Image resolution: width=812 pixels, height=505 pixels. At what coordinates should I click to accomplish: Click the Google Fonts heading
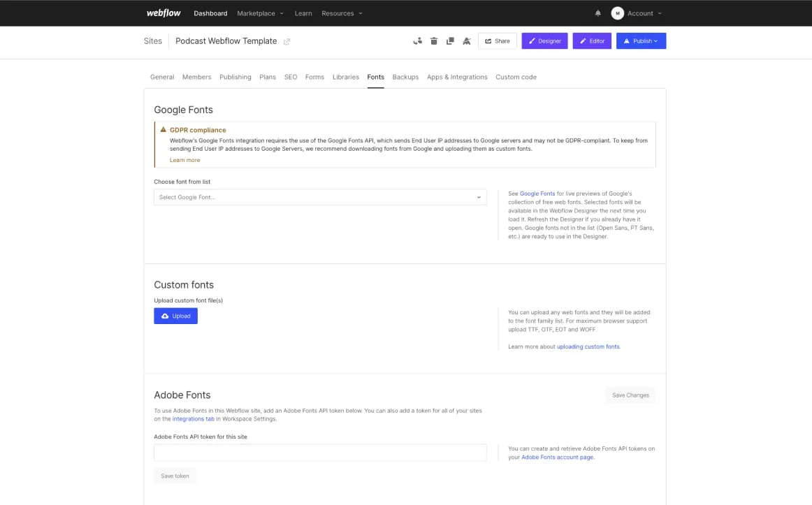[x=183, y=110]
